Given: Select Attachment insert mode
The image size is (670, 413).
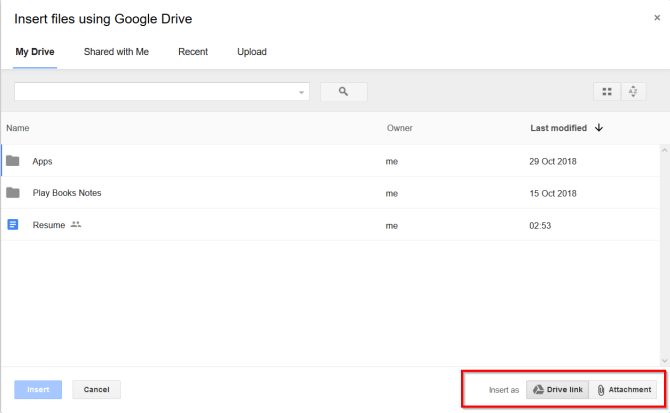Looking at the screenshot, I should click(624, 389).
